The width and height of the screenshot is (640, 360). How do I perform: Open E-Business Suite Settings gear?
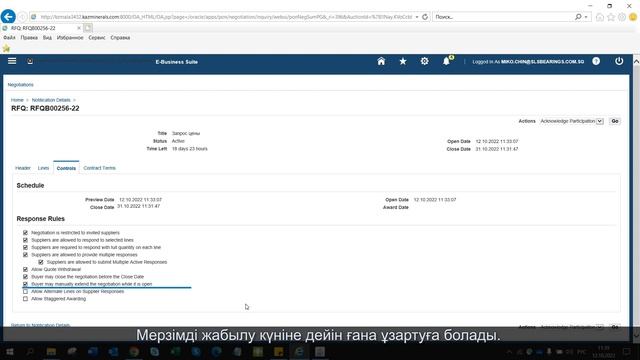pyautogui.click(x=424, y=61)
